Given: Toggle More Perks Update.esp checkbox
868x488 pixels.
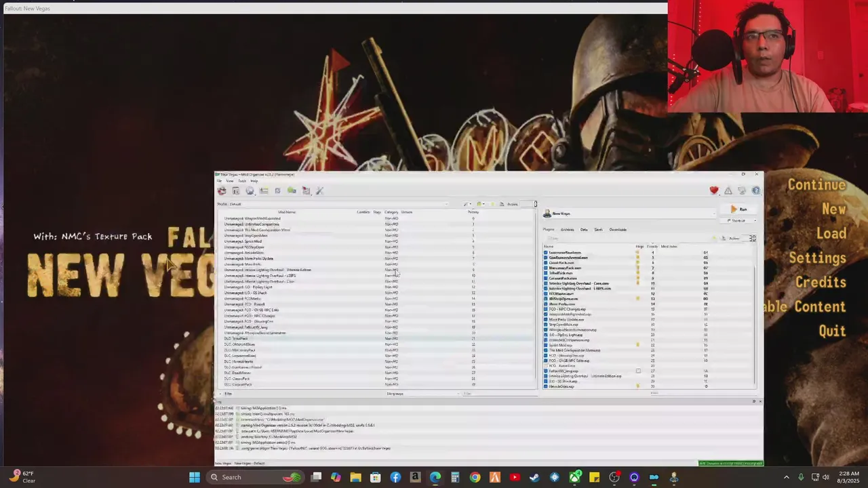Looking at the screenshot, I should coord(546,319).
